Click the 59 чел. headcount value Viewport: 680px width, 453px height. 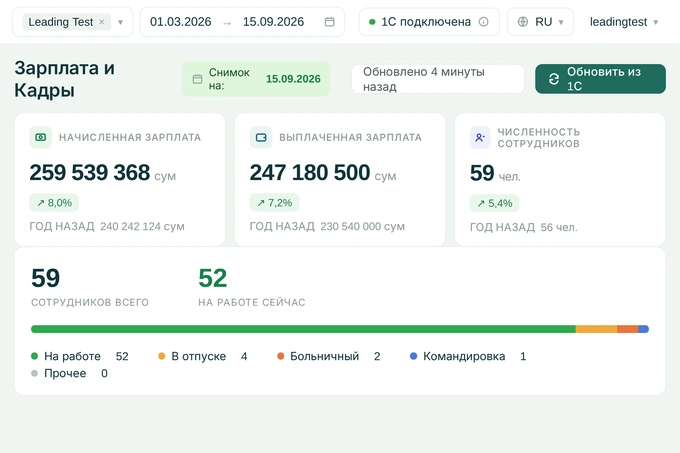pos(495,173)
